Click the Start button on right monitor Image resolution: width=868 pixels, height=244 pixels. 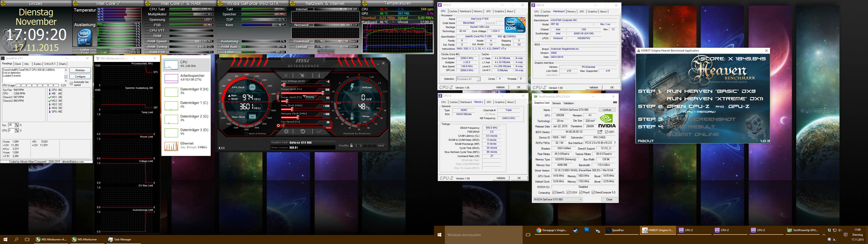pyautogui.click(x=439, y=235)
